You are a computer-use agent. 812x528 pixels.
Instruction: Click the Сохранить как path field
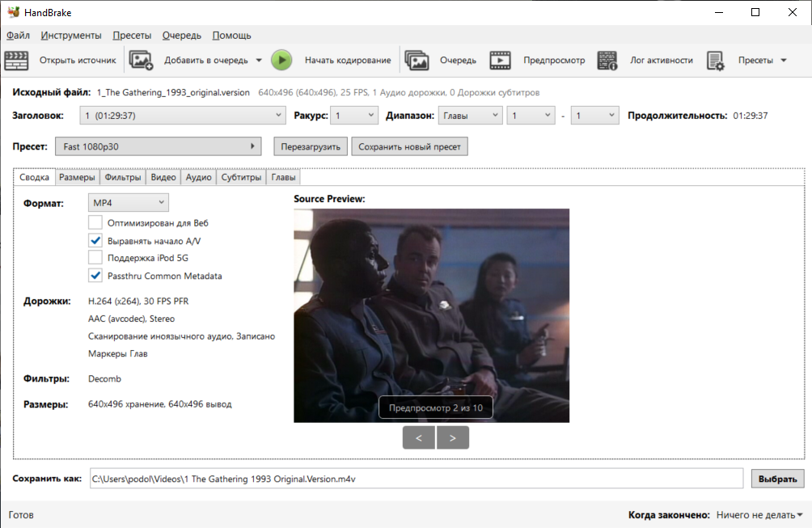coord(417,479)
